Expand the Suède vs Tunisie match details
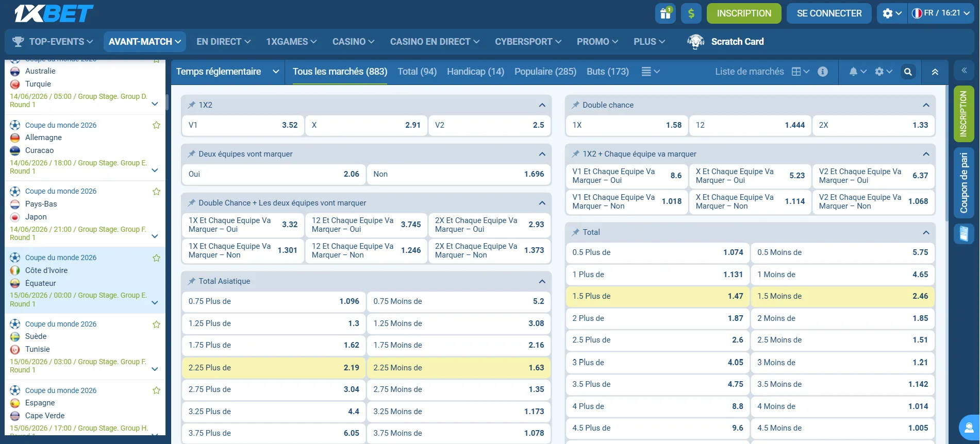 point(155,369)
